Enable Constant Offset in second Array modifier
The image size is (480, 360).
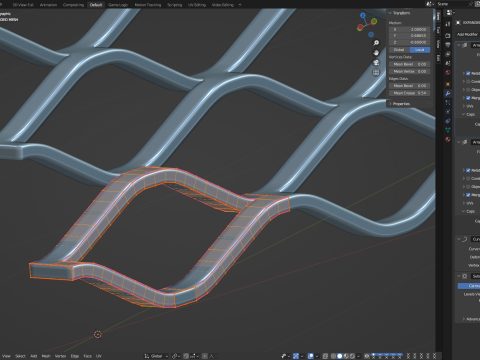[x=468, y=178]
